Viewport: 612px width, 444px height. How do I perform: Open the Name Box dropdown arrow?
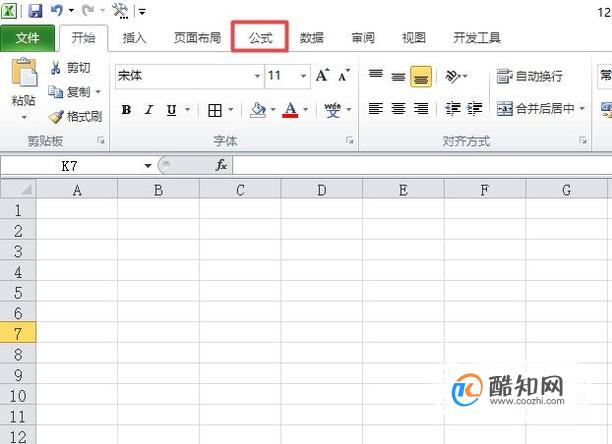148,166
